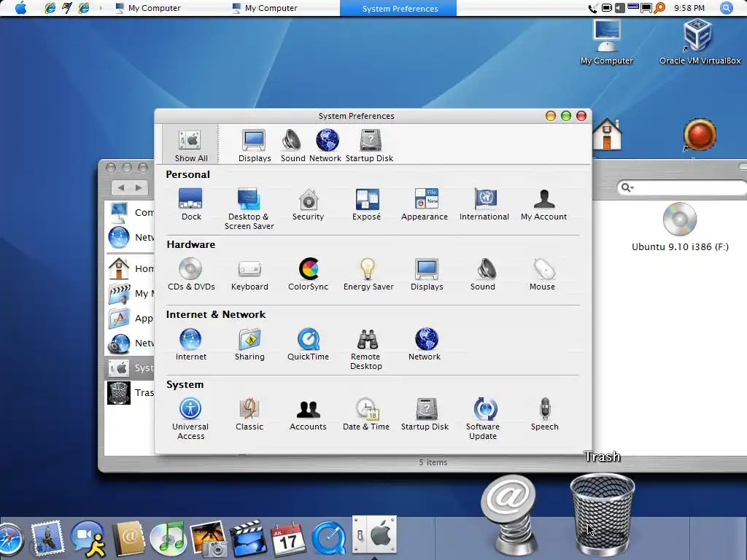This screenshot has height=560, width=747.
Task: Open the Keyboard preference pane
Action: coord(249,274)
